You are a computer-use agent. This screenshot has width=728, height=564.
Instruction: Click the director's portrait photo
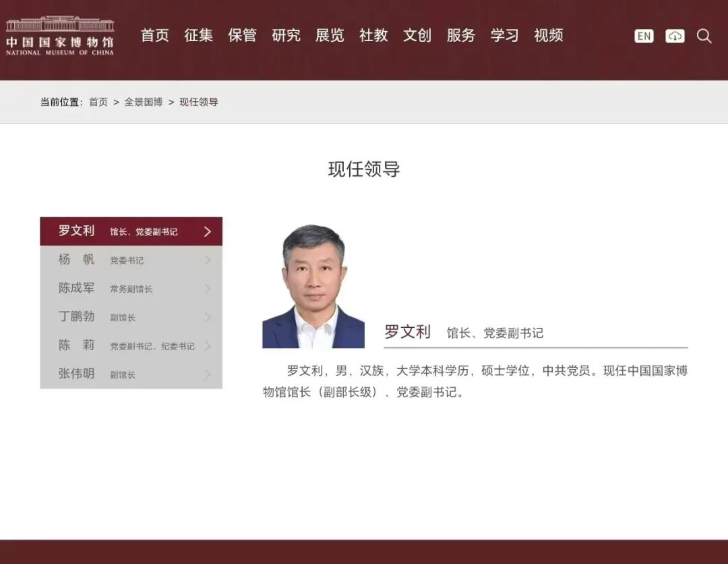(x=313, y=286)
